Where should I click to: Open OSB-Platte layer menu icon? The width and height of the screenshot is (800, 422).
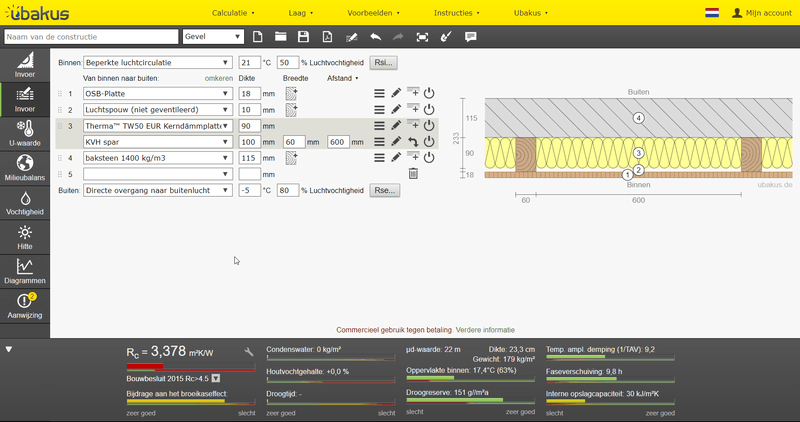[x=379, y=93]
